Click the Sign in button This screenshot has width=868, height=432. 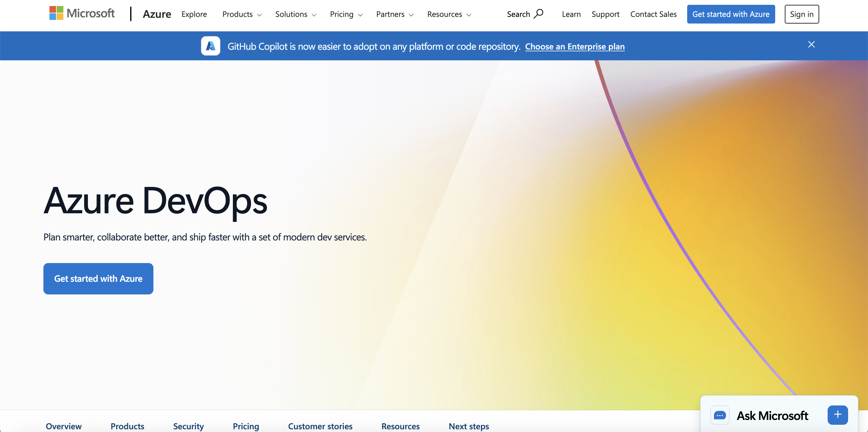coord(801,14)
